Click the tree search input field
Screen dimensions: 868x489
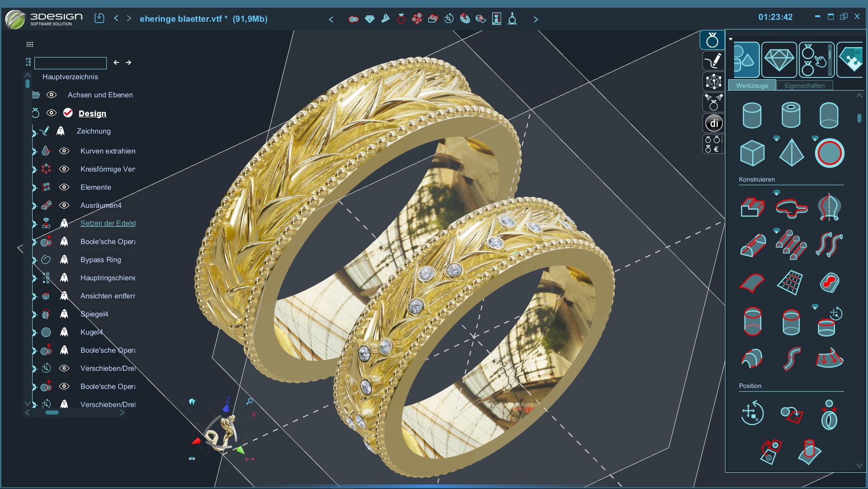tap(71, 63)
